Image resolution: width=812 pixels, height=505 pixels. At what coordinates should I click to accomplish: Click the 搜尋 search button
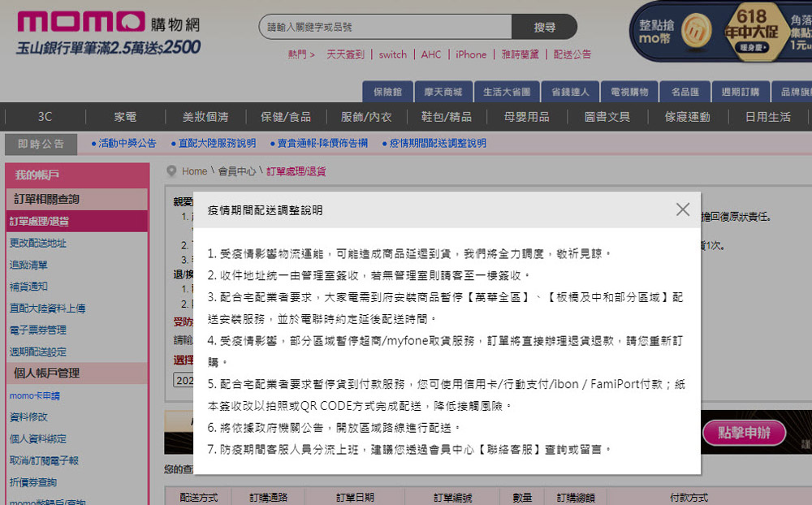coord(544,27)
